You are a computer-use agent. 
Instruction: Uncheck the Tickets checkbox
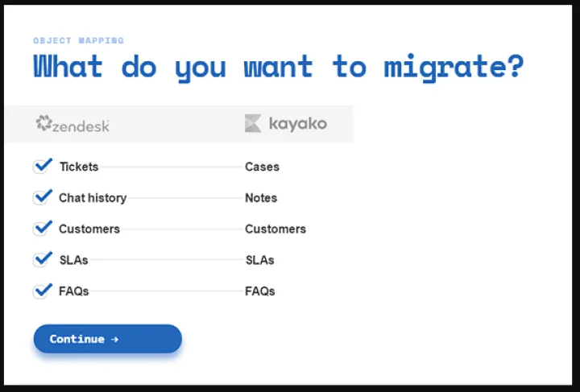[41, 167]
